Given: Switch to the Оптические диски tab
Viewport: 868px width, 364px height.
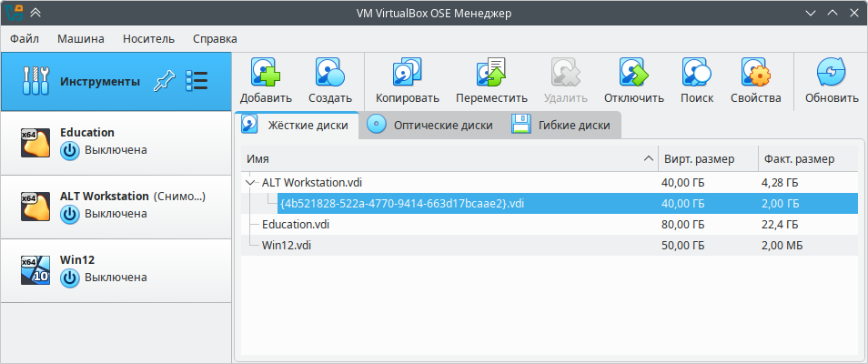Looking at the screenshot, I should (431, 126).
